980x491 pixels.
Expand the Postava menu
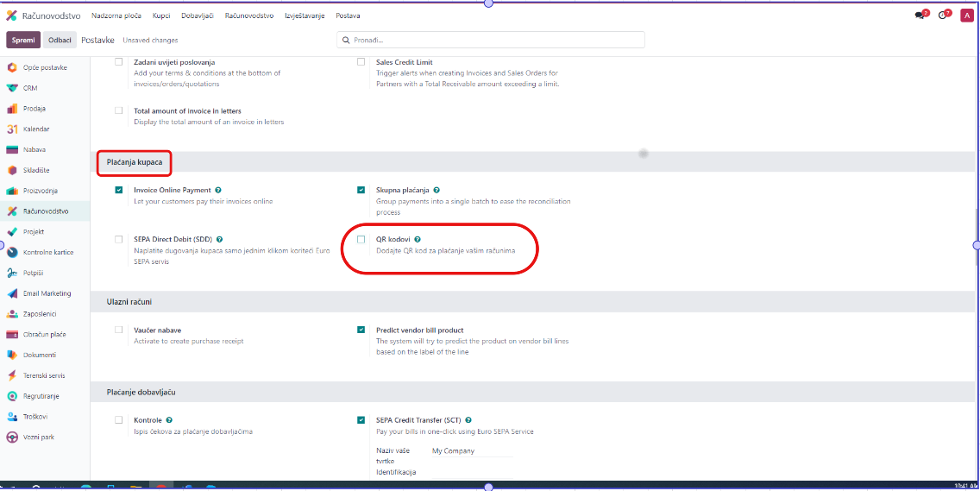pos(348,16)
